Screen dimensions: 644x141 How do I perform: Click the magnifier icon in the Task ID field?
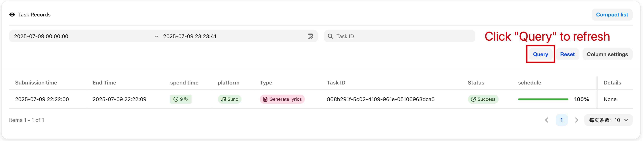tap(330, 36)
